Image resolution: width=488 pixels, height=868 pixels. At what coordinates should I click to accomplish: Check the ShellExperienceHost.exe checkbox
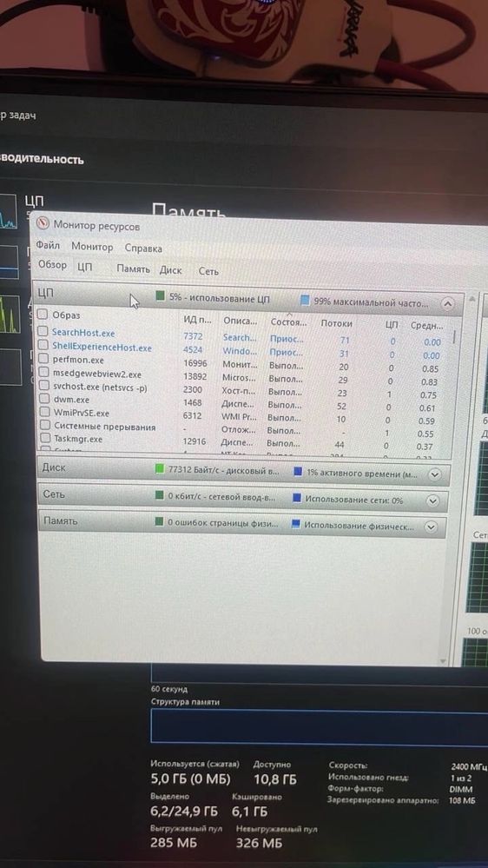[43, 346]
